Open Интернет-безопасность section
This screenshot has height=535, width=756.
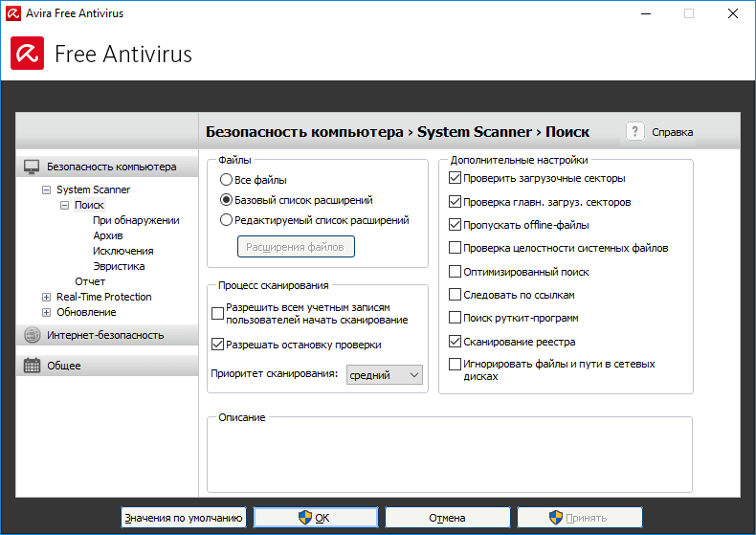(x=107, y=335)
